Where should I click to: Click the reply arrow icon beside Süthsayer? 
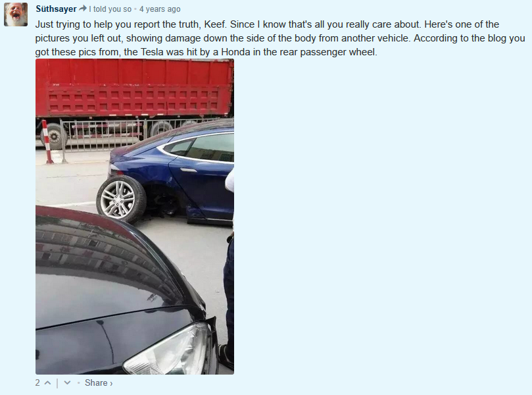tap(82, 9)
